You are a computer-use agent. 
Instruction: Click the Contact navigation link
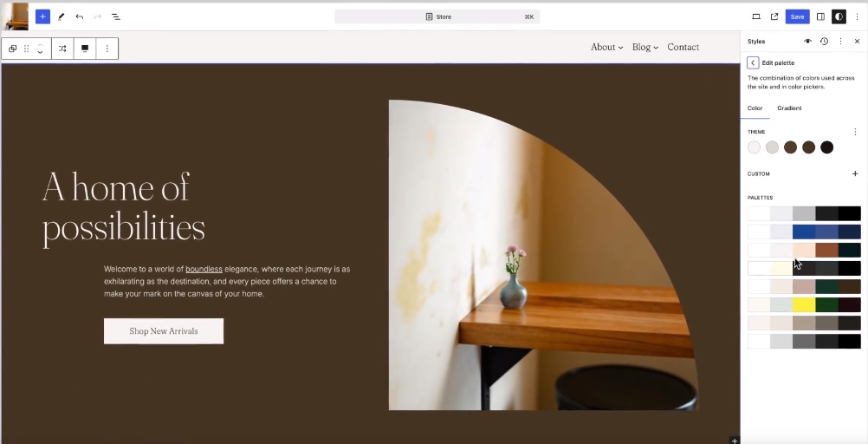point(683,47)
